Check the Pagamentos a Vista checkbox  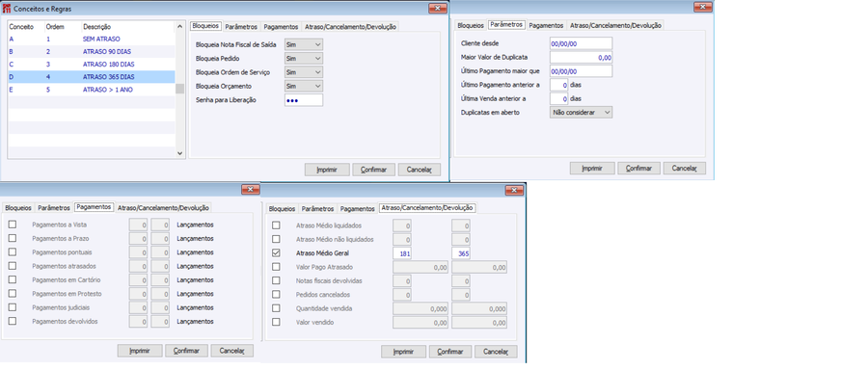(13, 225)
